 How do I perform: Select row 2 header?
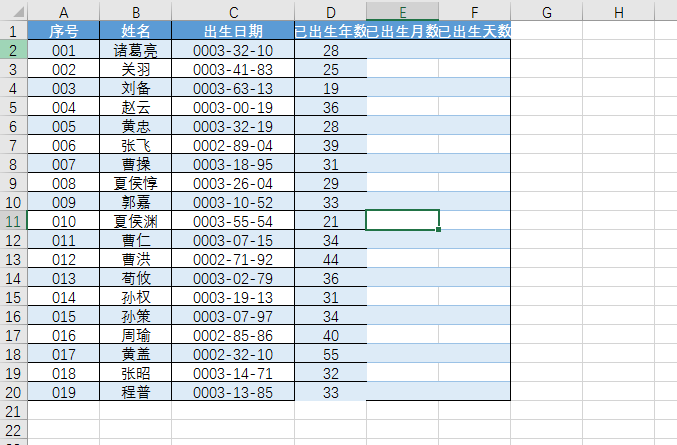[x=13, y=50]
